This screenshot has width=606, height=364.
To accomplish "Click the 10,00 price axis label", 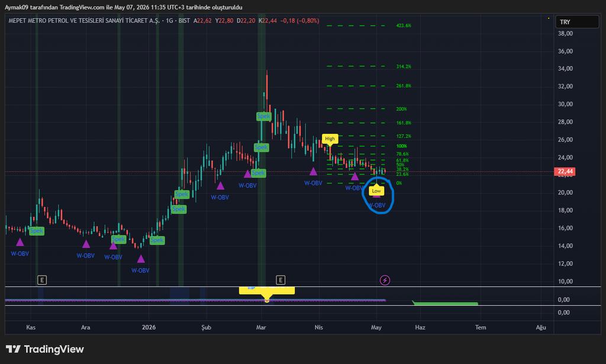I will point(565,281).
